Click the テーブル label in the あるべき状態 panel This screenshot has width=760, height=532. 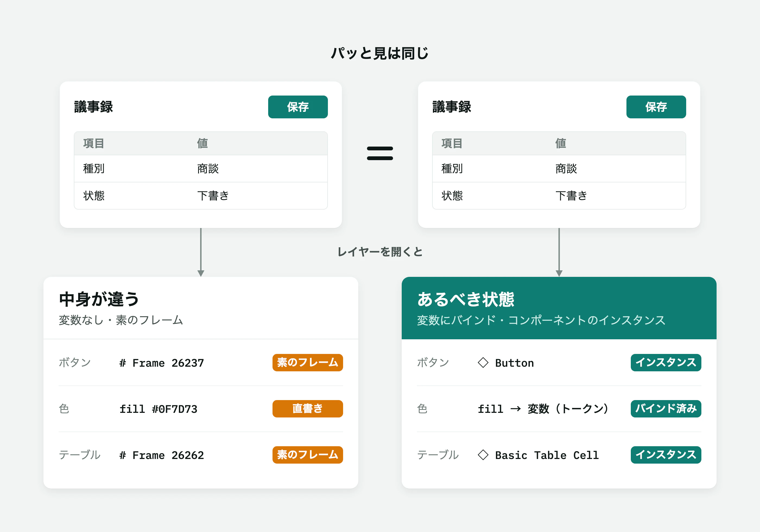click(438, 455)
